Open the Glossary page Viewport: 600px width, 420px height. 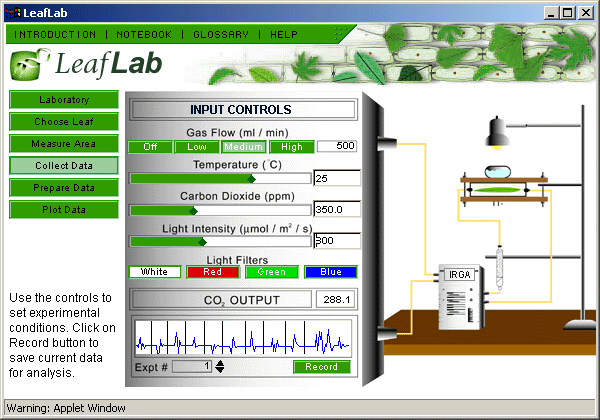tap(218, 34)
